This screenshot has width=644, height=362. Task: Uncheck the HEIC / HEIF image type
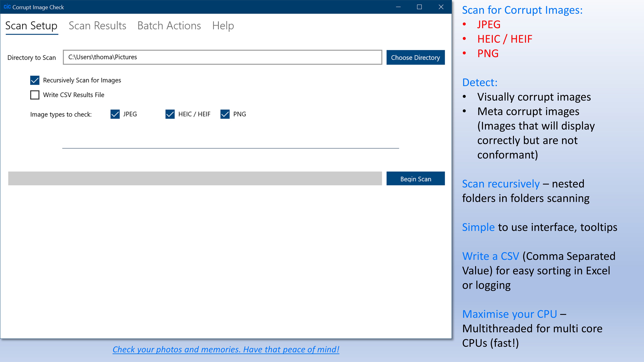point(170,114)
